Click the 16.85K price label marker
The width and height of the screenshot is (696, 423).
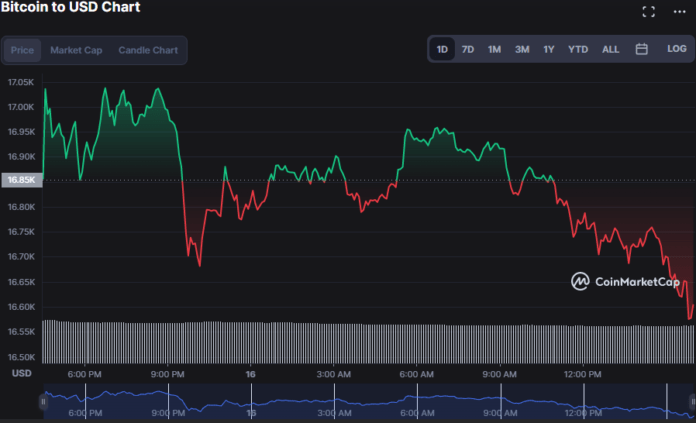click(x=21, y=180)
